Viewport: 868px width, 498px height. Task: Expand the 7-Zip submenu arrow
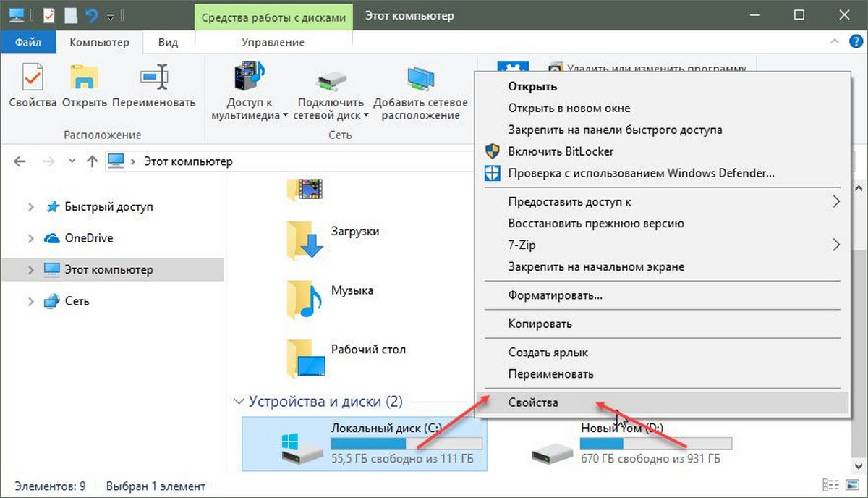tap(836, 245)
